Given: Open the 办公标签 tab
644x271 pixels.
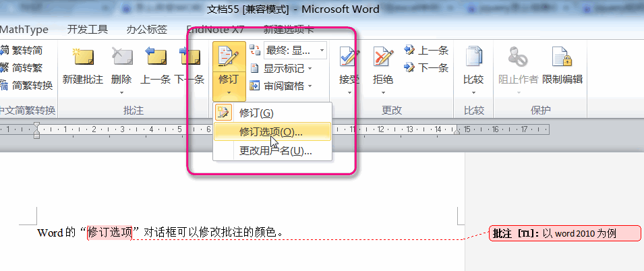Looking at the screenshot, I should click(146, 29).
